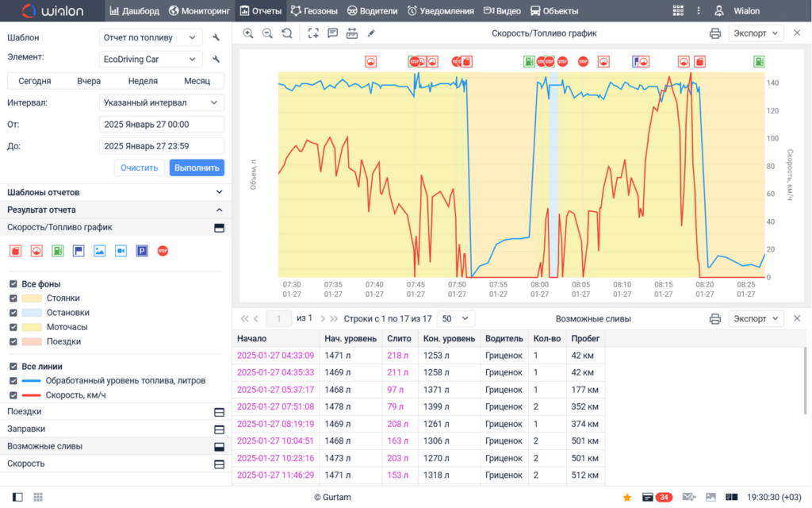Zoom in on the chart
812x508 pixels.
[248, 33]
